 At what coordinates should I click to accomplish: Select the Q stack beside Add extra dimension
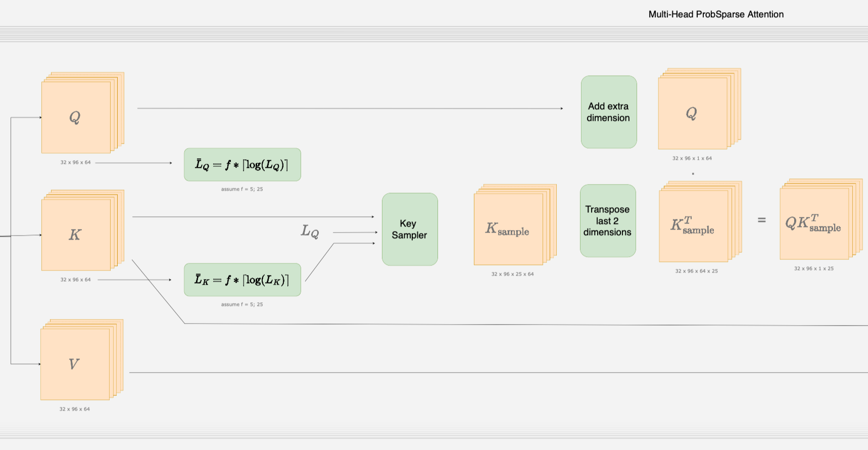click(x=693, y=113)
